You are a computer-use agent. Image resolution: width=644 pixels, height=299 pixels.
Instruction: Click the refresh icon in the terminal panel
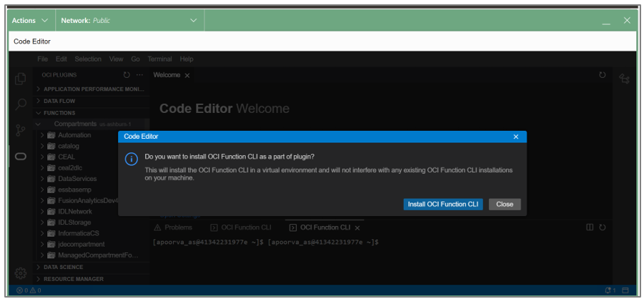602,227
